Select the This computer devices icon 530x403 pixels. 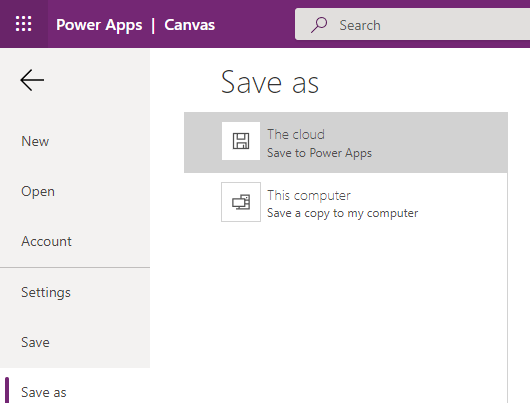[241, 202]
